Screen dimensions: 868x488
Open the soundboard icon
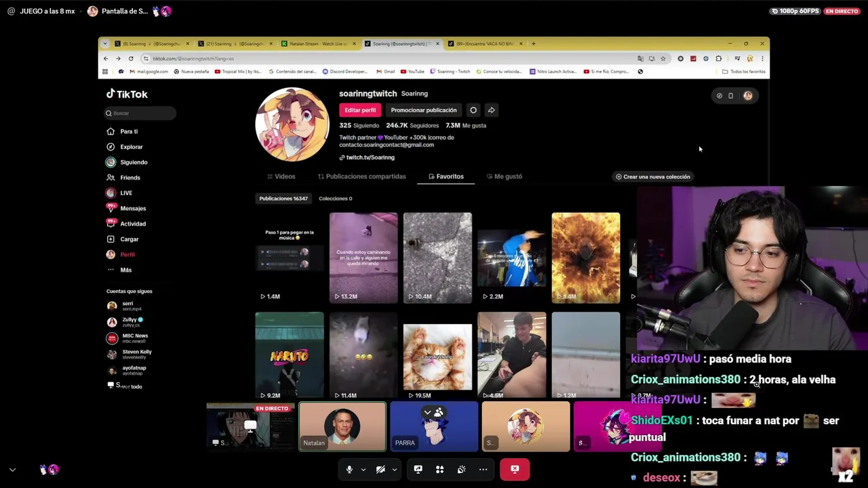click(x=461, y=469)
